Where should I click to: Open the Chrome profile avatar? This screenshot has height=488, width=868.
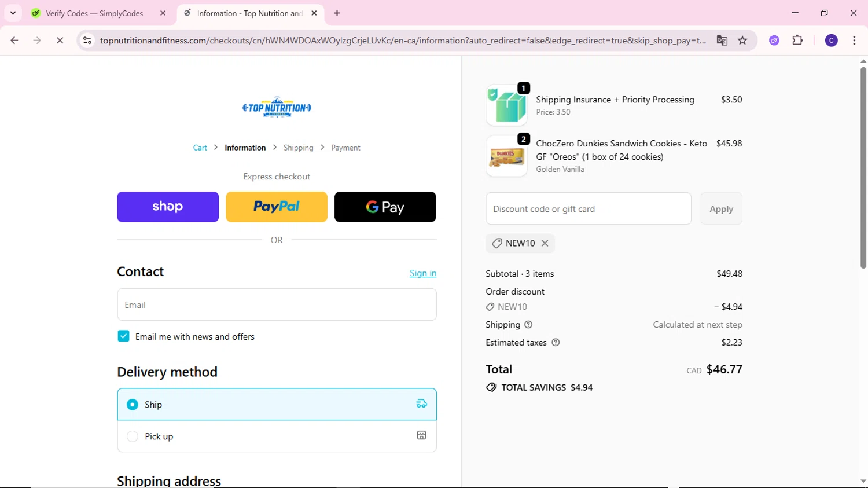point(831,41)
